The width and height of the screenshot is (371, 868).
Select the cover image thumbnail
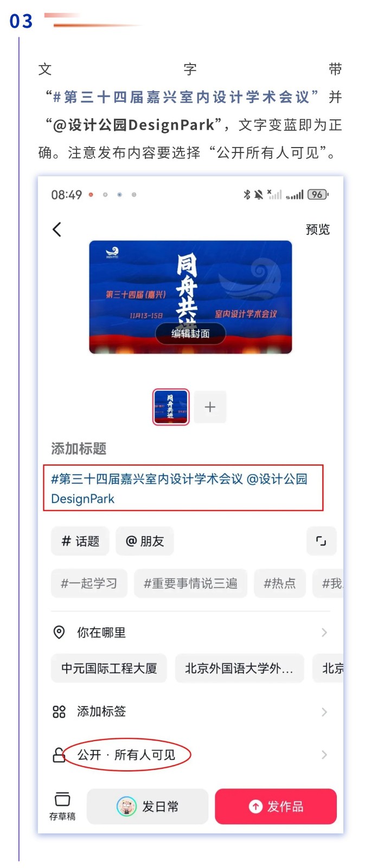(171, 407)
